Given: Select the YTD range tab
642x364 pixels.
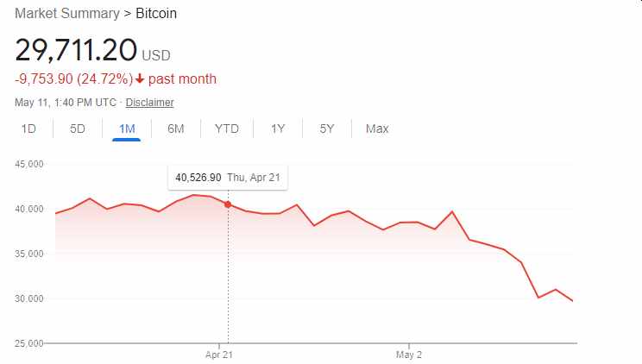Looking at the screenshot, I should point(227,129).
